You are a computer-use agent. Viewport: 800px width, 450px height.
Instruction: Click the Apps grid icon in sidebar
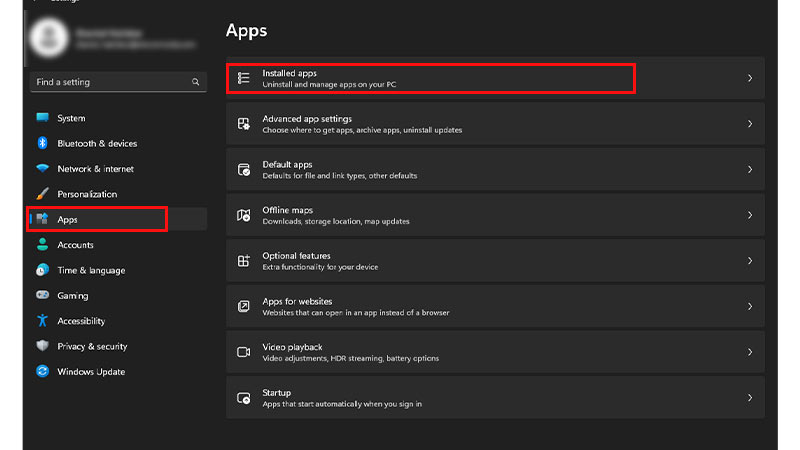[42, 219]
